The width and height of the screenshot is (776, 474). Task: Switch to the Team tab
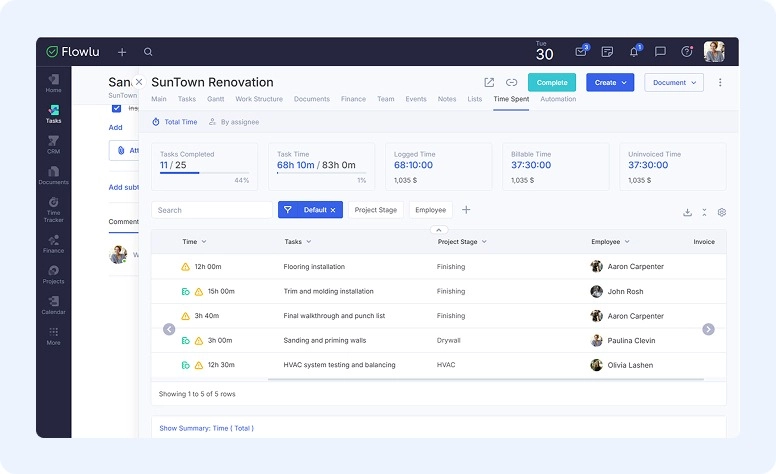click(386, 99)
